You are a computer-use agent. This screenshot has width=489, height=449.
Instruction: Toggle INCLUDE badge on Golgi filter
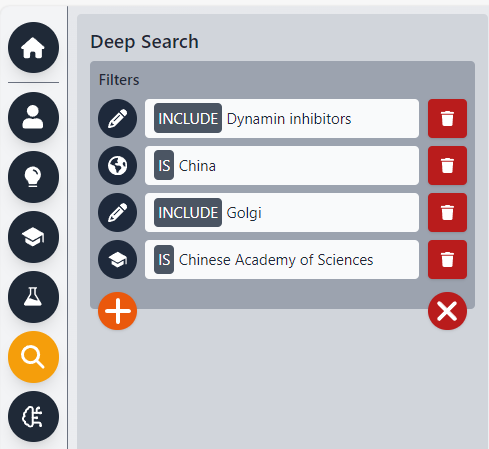point(188,212)
